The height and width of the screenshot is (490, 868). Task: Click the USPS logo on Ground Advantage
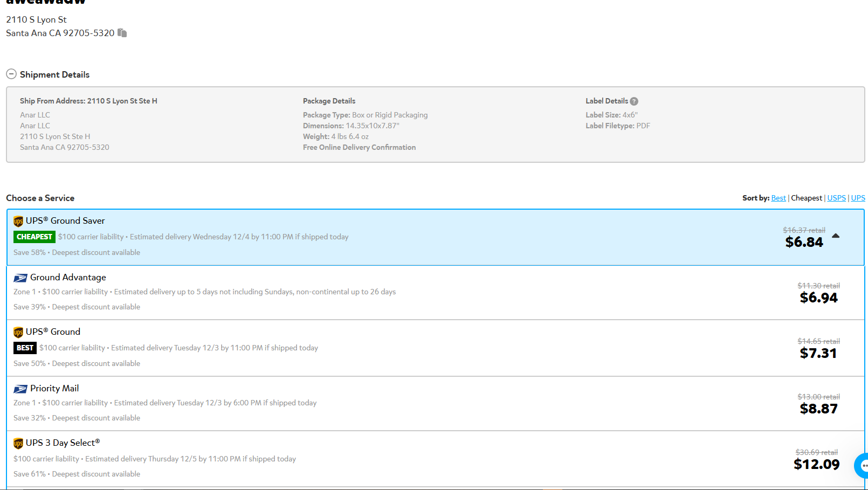coord(20,278)
